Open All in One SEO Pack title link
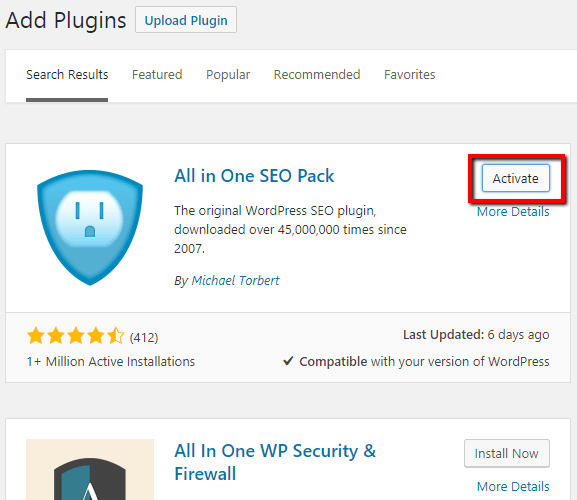The image size is (577, 500). coord(254,175)
